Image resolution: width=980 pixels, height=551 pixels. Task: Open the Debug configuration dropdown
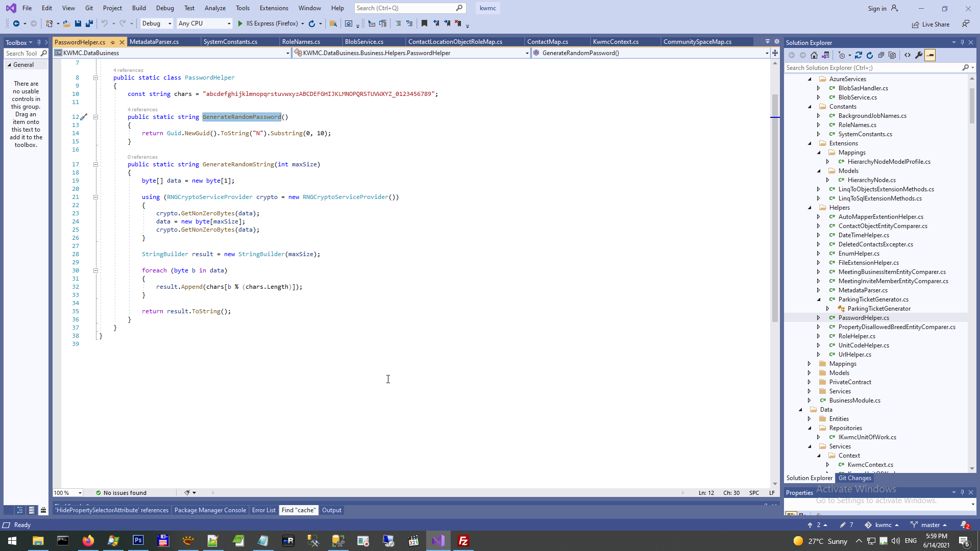coord(169,23)
